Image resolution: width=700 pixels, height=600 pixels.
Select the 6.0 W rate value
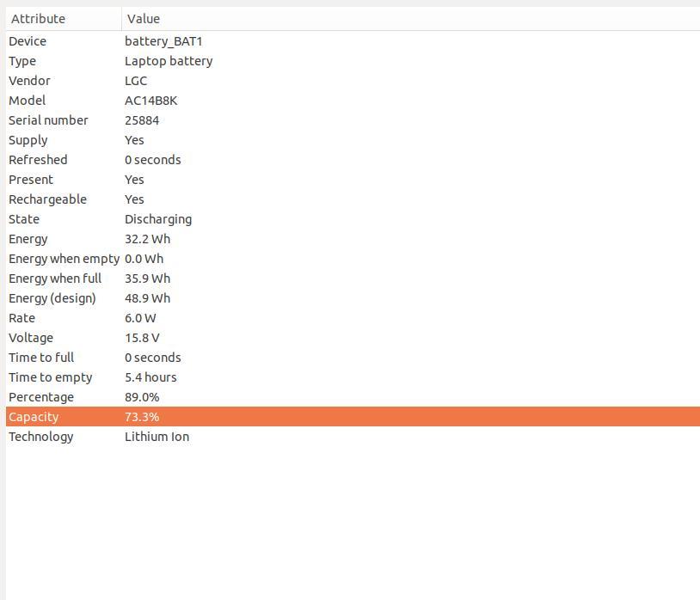click(141, 318)
